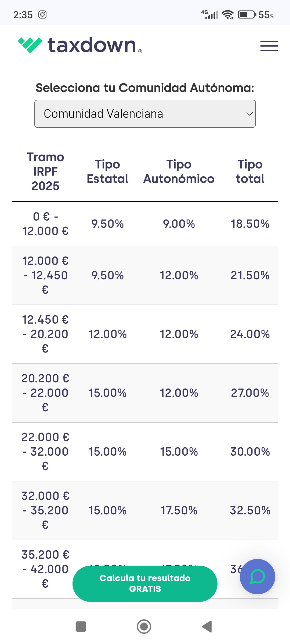Tap the Tipo Estatal column header

pyautogui.click(x=107, y=171)
